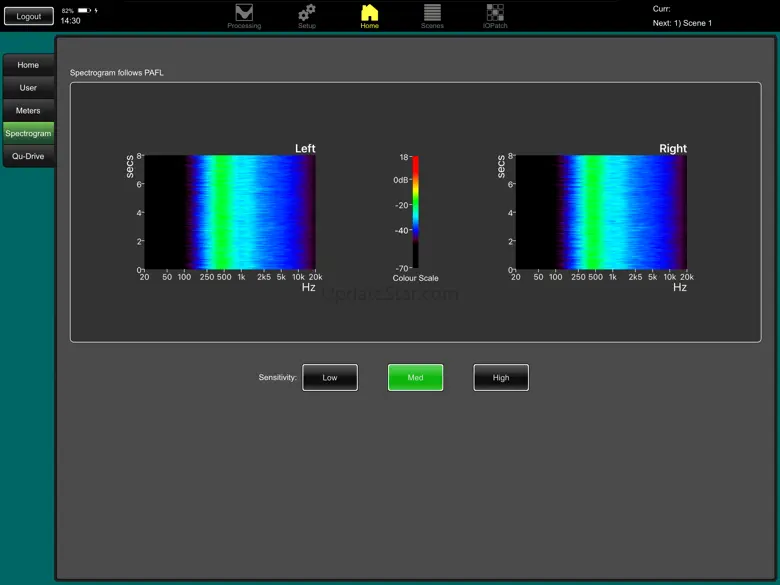Click the 'Colour Scale' caption

tap(415, 278)
